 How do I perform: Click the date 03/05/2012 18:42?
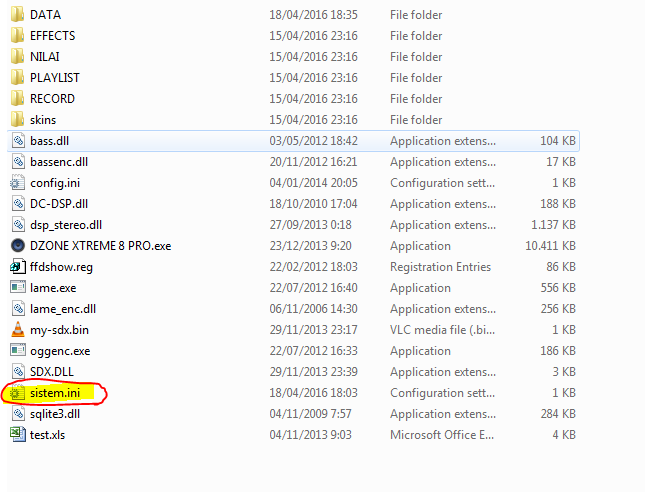pos(313,141)
